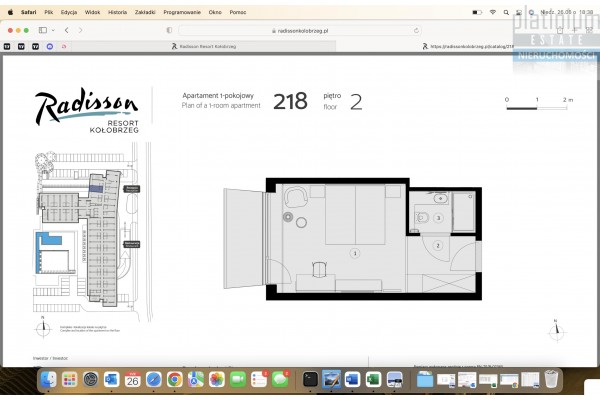
Task: Open the Widok menu in menu bar
Action: click(92, 11)
